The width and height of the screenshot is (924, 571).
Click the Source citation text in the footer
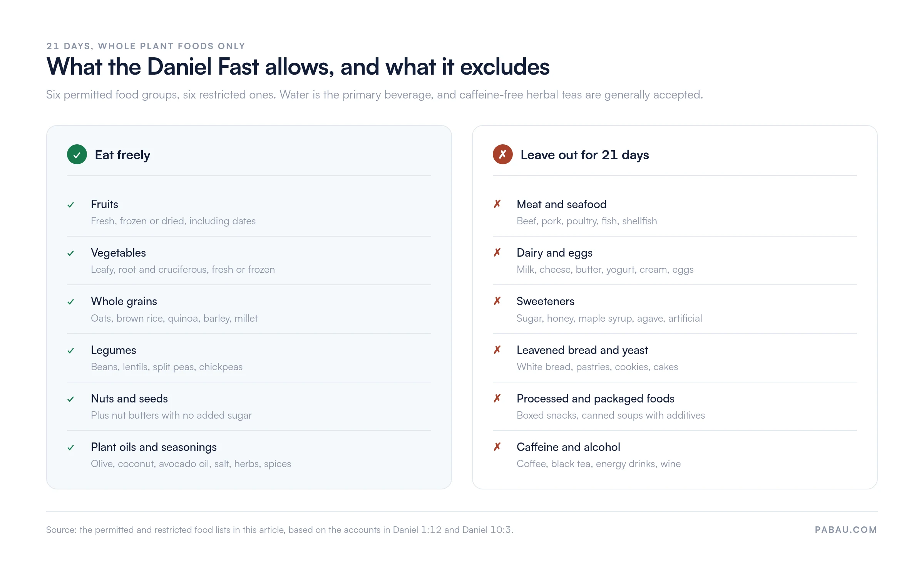tap(280, 530)
